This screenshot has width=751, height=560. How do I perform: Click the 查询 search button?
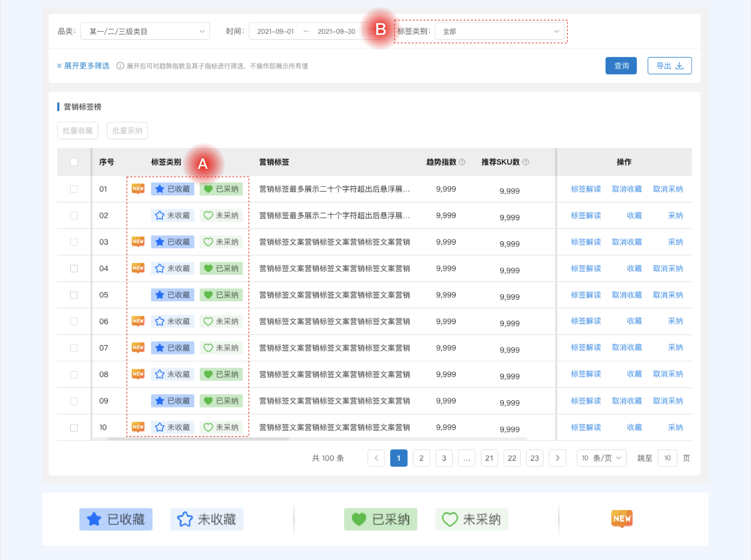621,66
